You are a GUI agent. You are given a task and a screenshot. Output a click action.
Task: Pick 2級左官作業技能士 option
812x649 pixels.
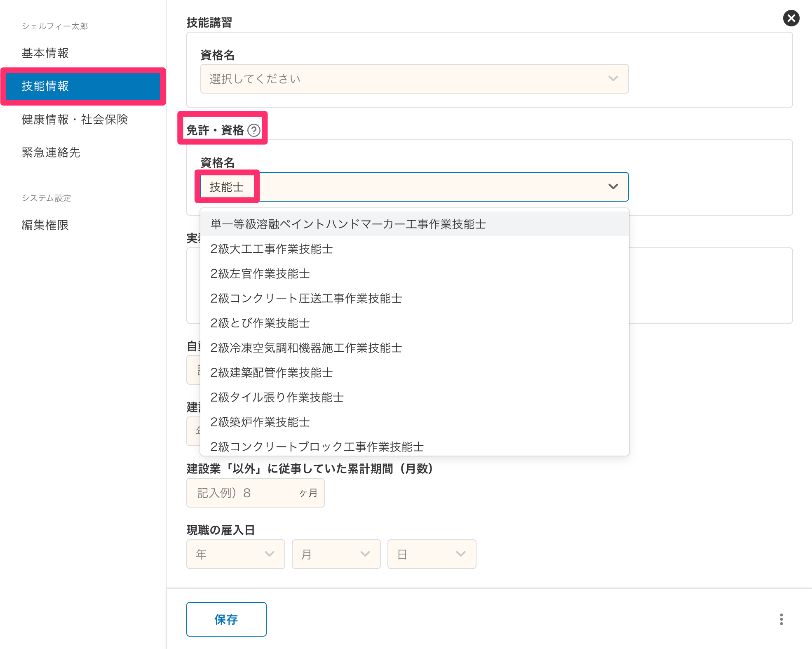(260, 273)
